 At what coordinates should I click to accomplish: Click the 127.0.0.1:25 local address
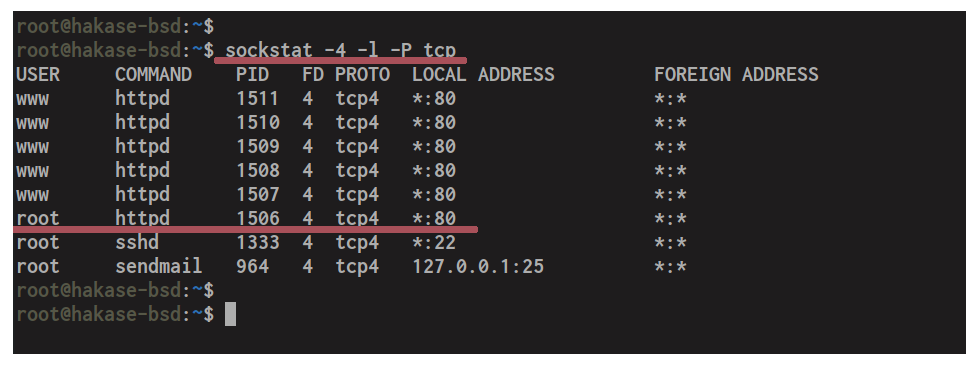478,267
